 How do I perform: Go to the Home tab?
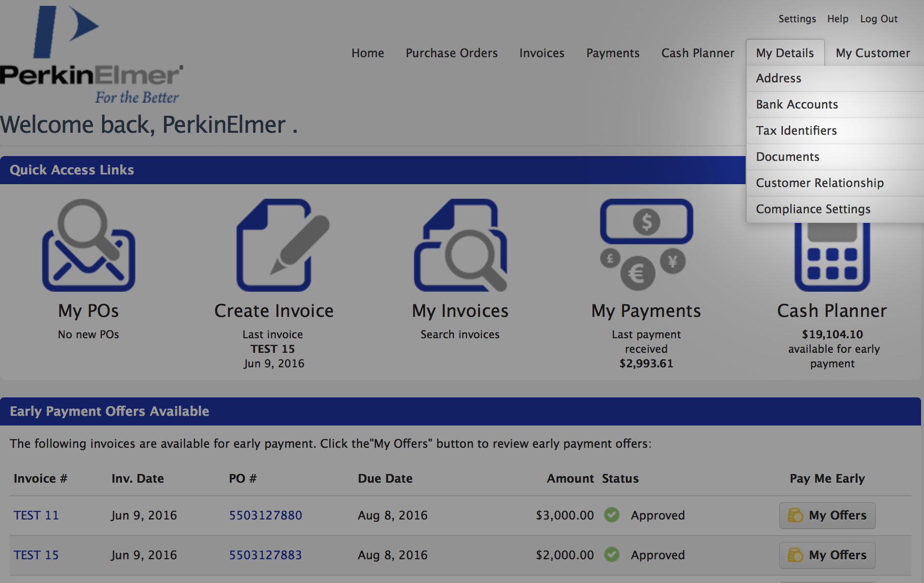368,53
